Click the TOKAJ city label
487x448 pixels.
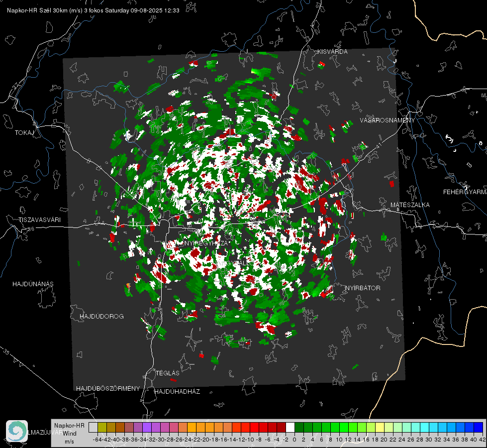[24, 133]
